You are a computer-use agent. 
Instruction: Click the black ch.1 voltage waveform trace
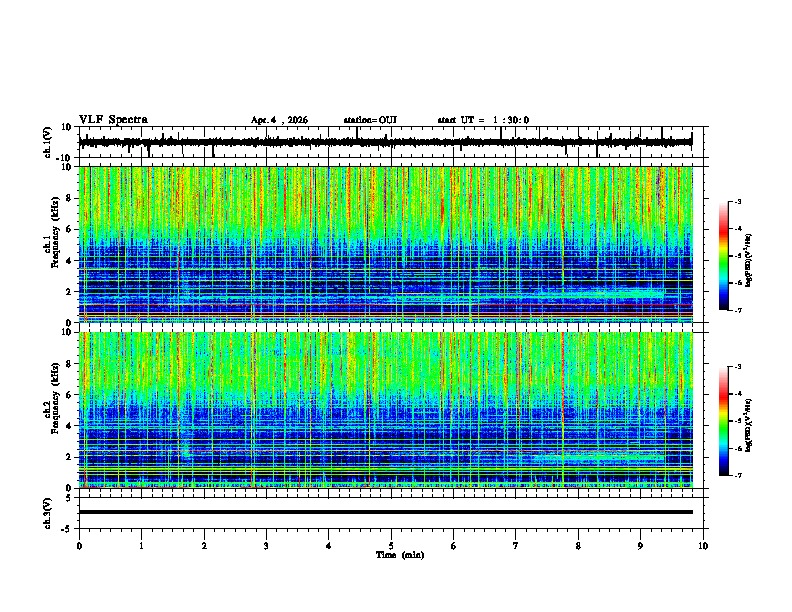[385, 142]
